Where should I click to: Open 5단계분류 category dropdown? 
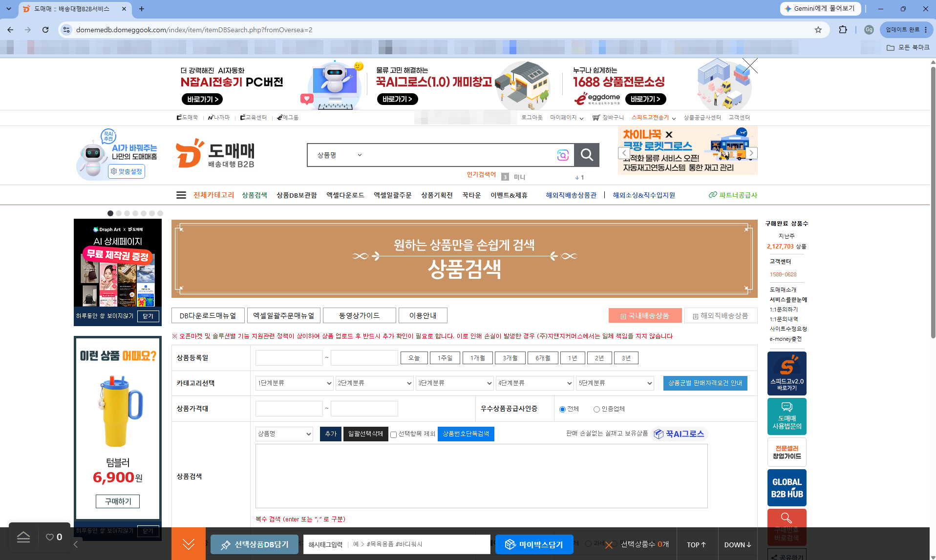615,383
